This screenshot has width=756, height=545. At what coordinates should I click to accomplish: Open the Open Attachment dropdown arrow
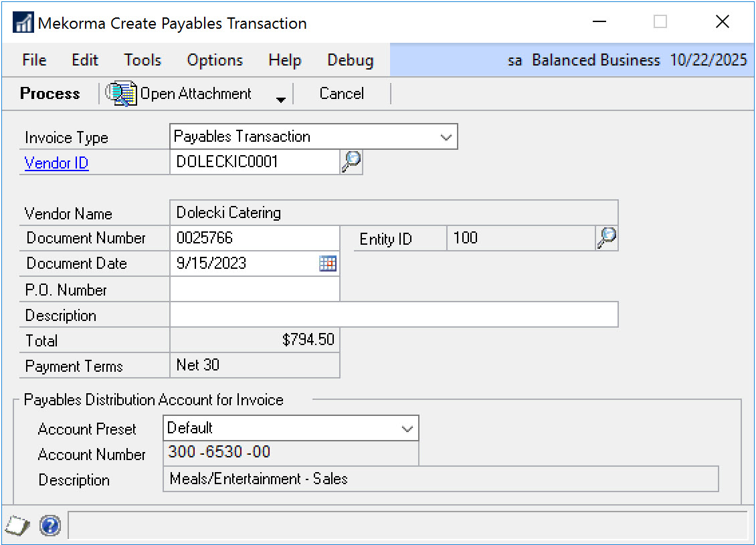coord(281,99)
